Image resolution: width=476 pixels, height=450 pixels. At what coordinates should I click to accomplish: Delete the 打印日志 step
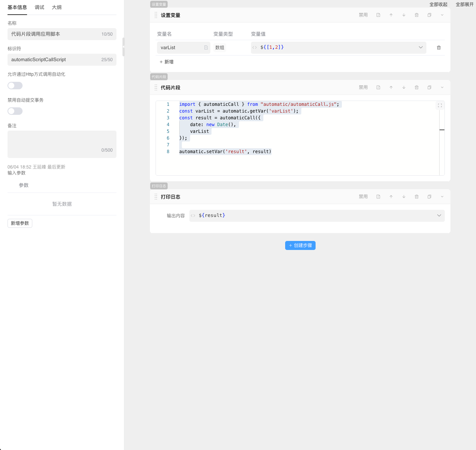point(417,197)
